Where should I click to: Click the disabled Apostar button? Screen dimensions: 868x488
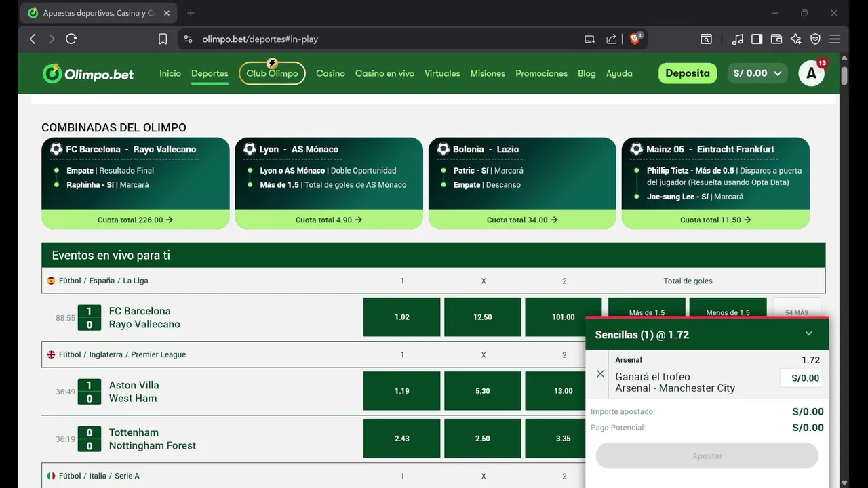pos(707,456)
